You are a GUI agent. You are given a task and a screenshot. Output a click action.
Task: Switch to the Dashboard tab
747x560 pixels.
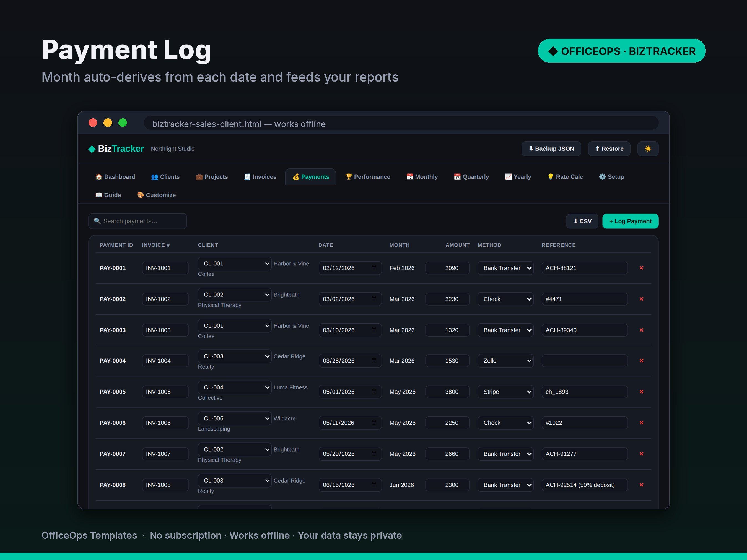(x=115, y=177)
